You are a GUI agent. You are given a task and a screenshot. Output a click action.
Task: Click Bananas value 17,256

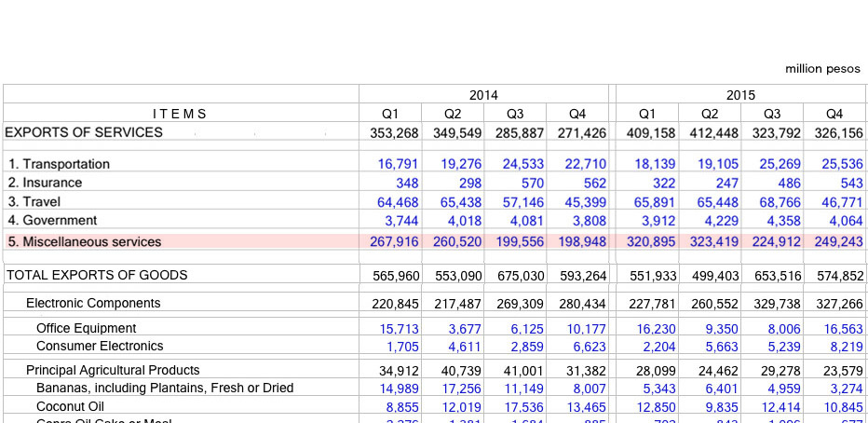pos(461,389)
